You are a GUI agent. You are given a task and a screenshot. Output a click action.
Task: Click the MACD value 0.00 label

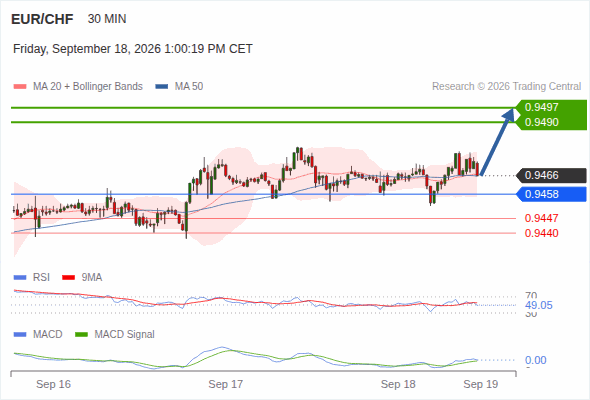click(536, 360)
